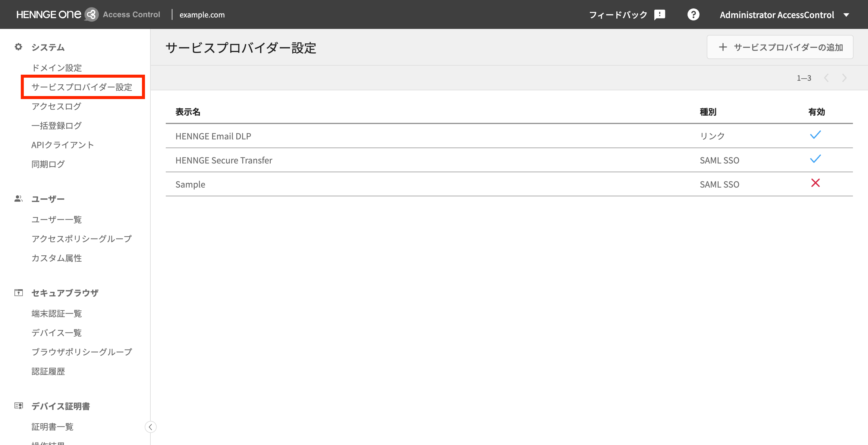868x445 pixels.
Task: Click the 種別 column header
Action: [x=708, y=112]
